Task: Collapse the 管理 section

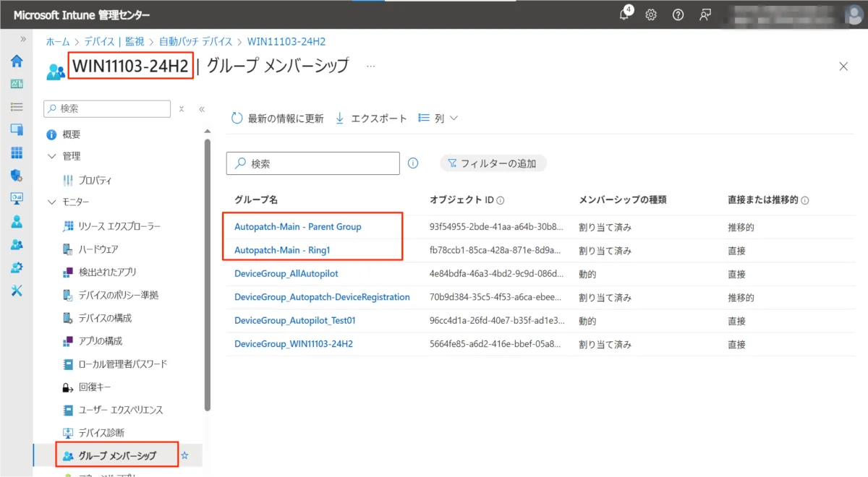Action: pyautogui.click(x=51, y=156)
